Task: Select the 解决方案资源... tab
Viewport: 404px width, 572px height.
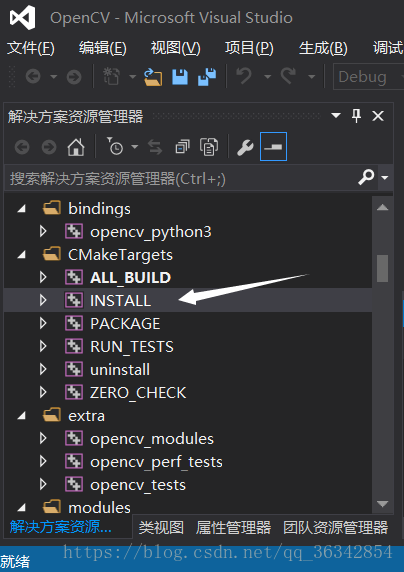Action: 61,527
